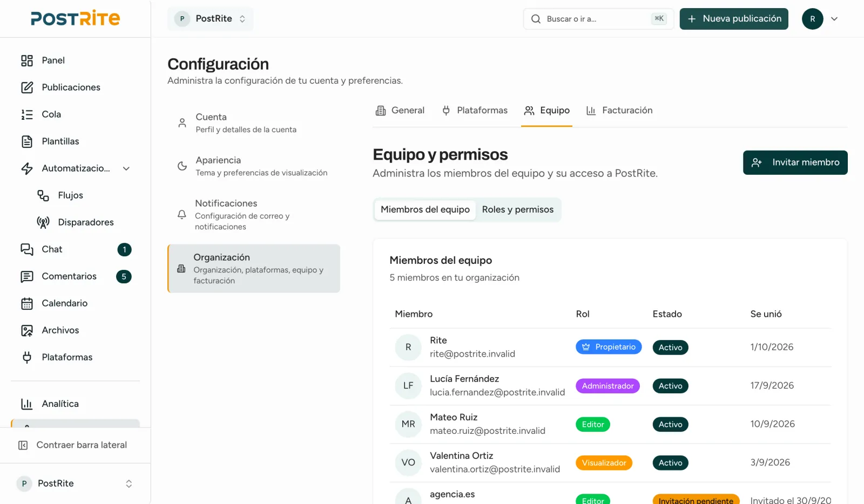Viewport: 864px width, 504px height.
Task: Click the Apariencia moon icon
Action: 183,166
